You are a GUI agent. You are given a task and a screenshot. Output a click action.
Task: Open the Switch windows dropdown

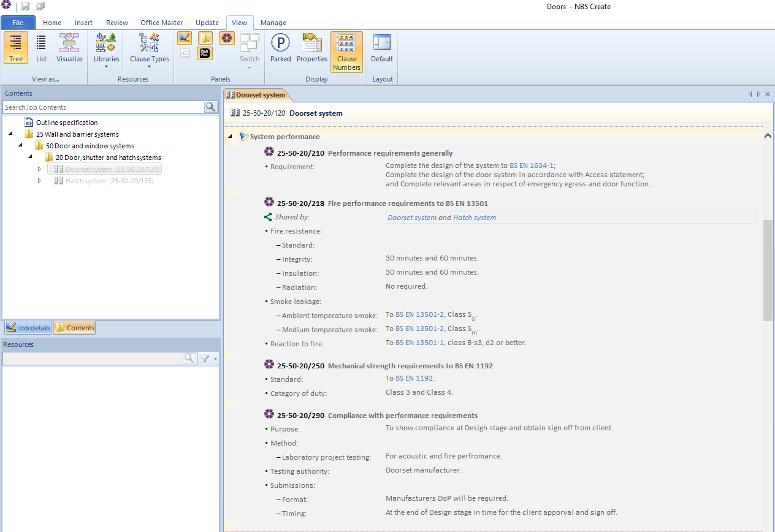point(250,50)
